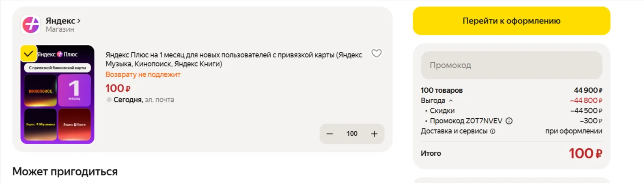Click the Yandex Plus store logo icon

pos(30,25)
